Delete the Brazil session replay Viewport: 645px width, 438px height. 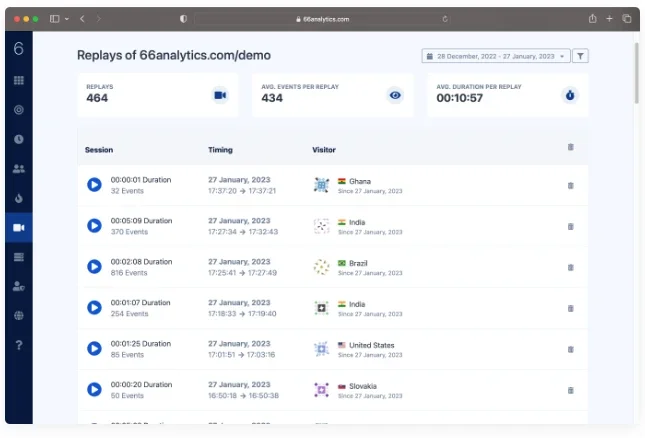(x=571, y=267)
